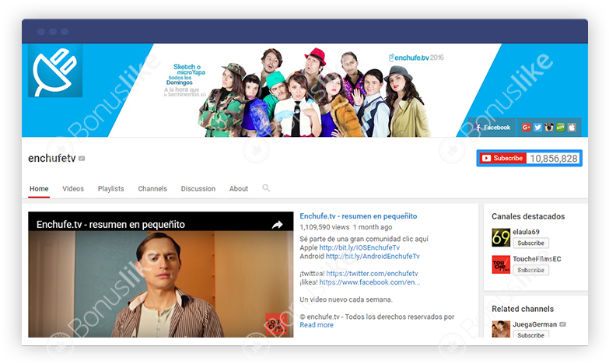This screenshot has height=364, width=609.
Task: Click the video player title text
Action: point(110,225)
